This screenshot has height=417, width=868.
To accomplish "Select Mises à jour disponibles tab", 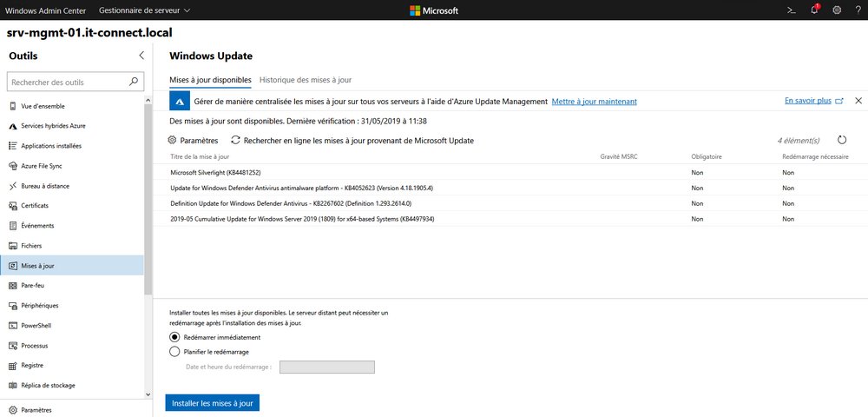I will [x=210, y=80].
